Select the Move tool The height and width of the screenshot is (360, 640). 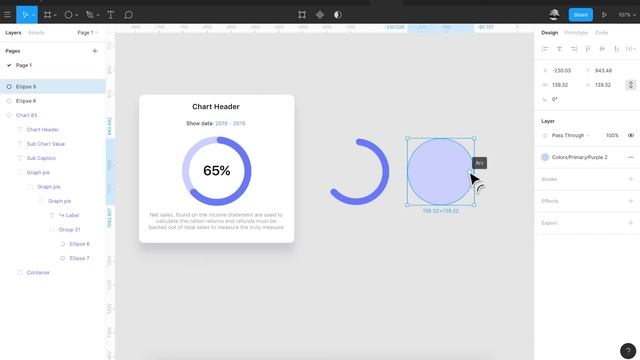24,15
